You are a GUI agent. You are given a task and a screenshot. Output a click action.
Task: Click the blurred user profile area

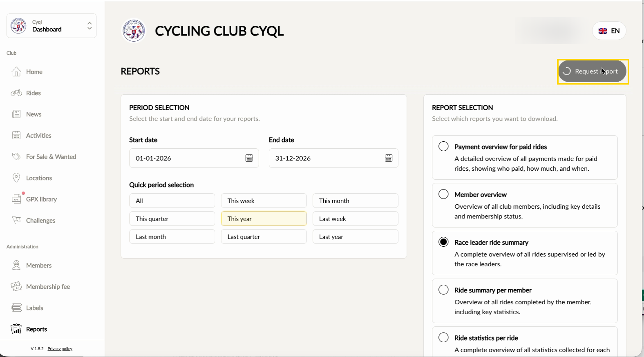tap(550, 31)
